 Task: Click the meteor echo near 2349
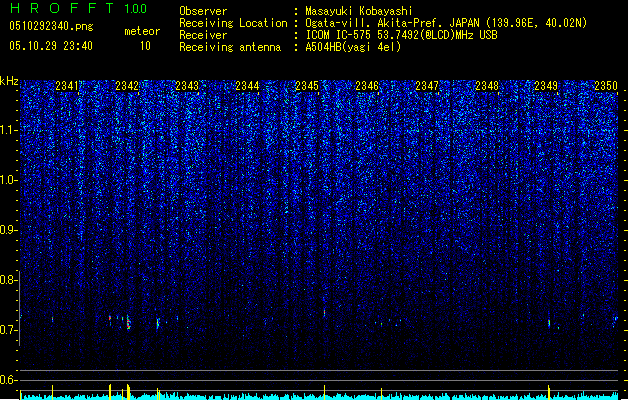coord(549,323)
